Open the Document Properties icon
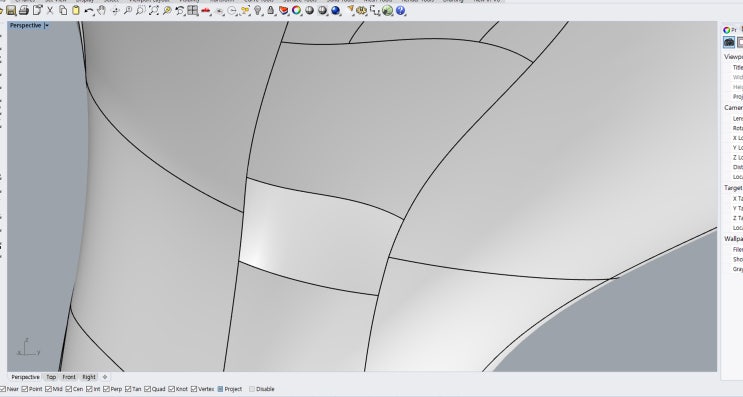Image resolution: width=743 pixels, height=397 pixels. click(37, 10)
